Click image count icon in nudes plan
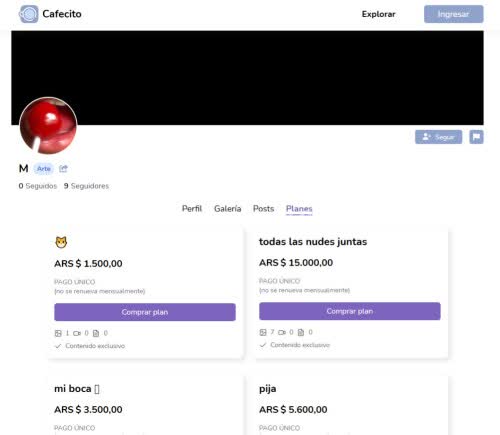 (263, 332)
